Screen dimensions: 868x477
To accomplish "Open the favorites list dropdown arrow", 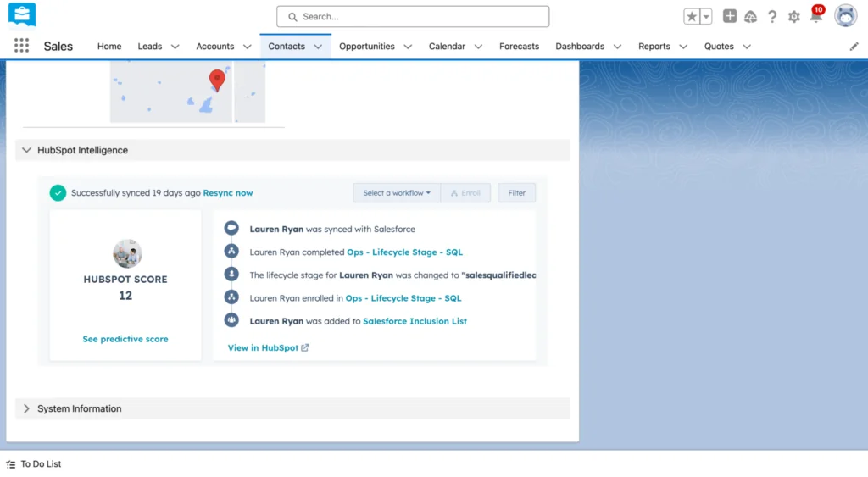I will tap(706, 17).
